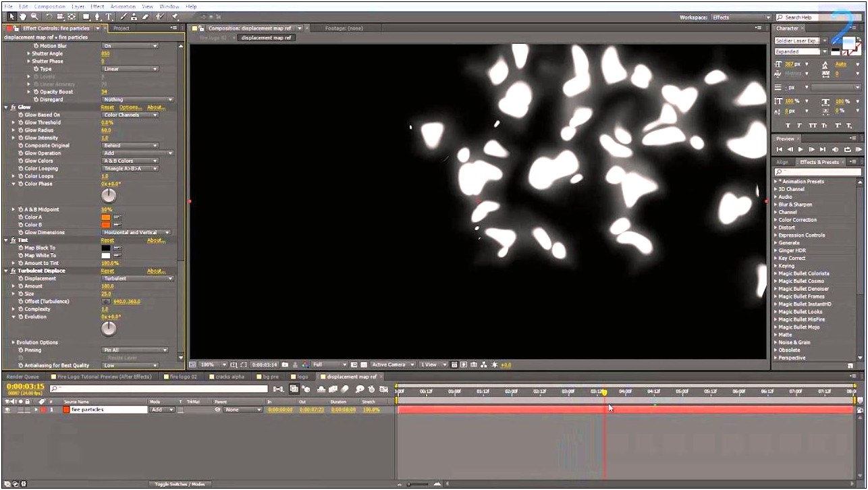This screenshot has height=490, width=868.
Task: Open the Effect menu
Action: (97, 6)
